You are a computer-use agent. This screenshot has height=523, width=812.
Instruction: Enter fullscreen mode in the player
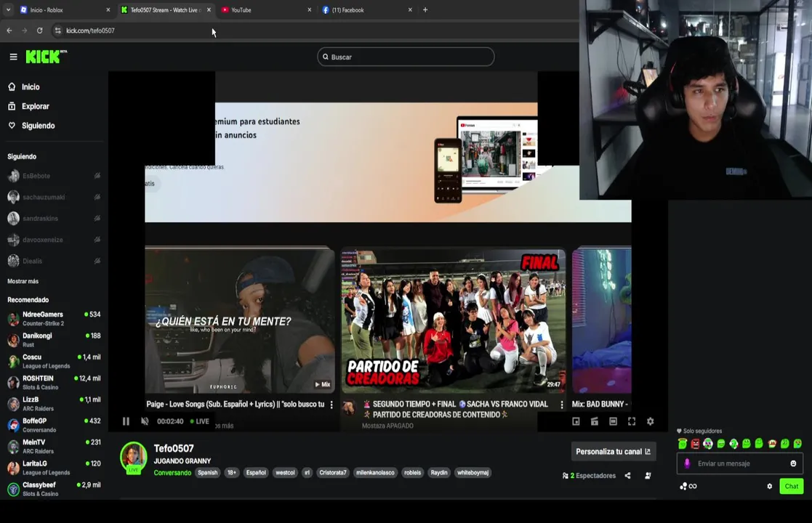click(632, 421)
